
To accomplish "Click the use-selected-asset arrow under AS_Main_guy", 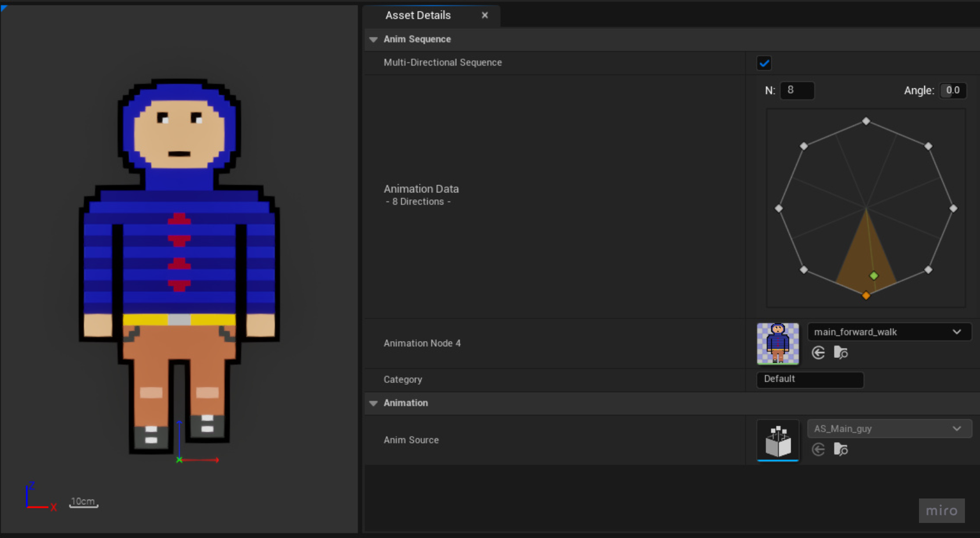I will pyautogui.click(x=818, y=449).
